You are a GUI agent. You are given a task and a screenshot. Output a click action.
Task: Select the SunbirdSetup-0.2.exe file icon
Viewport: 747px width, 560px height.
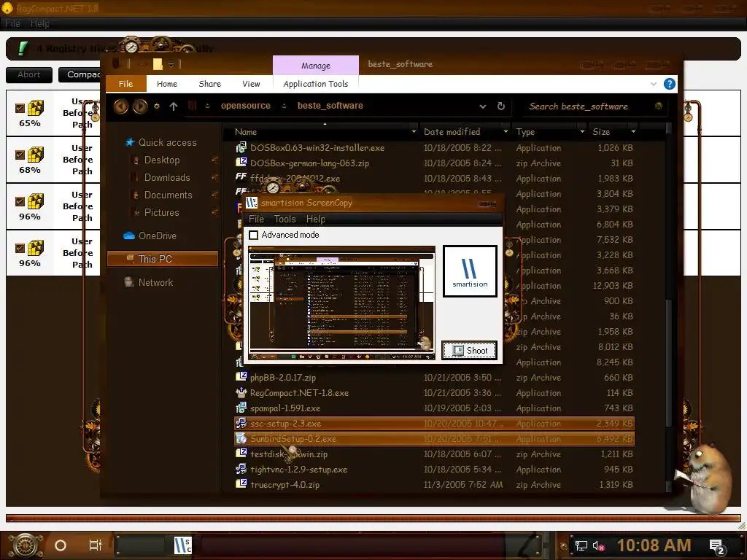(x=241, y=438)
